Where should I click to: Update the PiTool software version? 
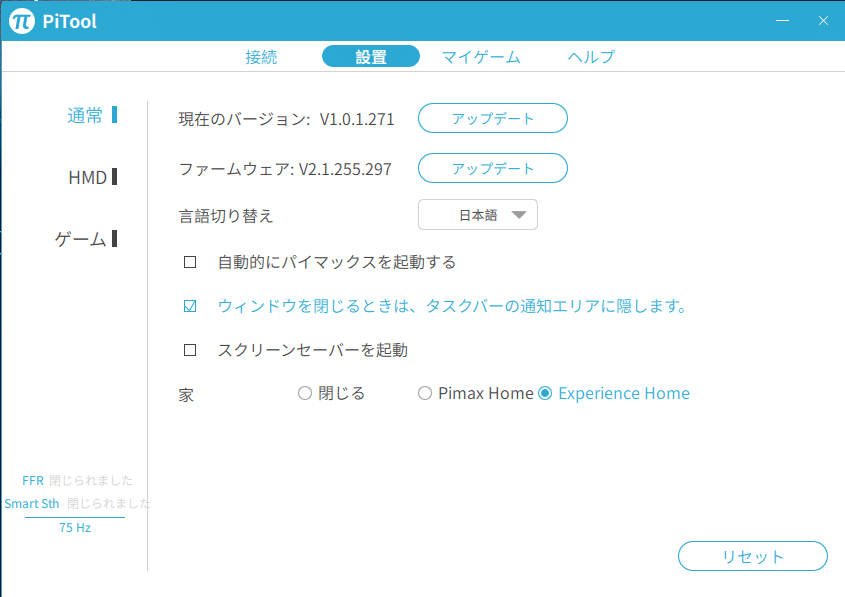pyautogui.click(x=492, y=118)
